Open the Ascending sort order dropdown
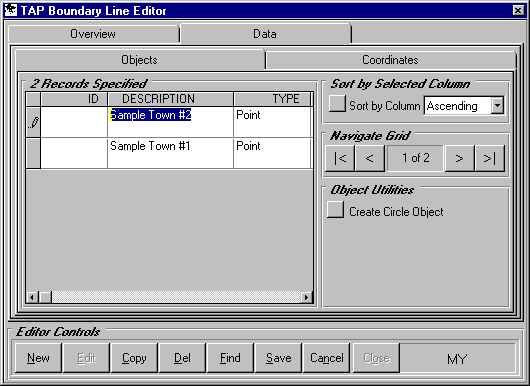This screenshot has width=530, height=386. 497,105
